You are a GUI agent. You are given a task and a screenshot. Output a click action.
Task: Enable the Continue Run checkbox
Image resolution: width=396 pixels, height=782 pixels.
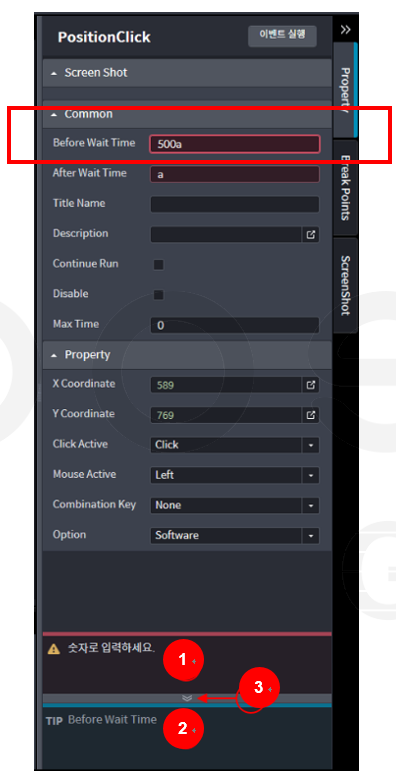(159, 265)
